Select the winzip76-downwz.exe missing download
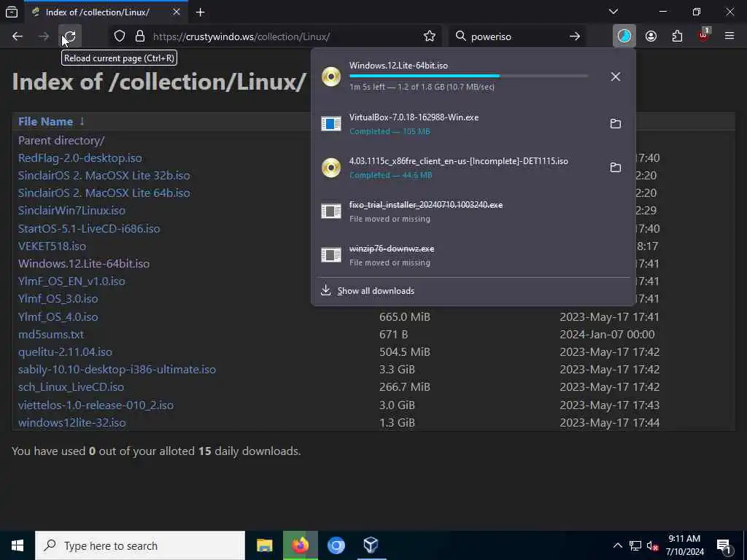747x560 pixels. tap(473, 255)
